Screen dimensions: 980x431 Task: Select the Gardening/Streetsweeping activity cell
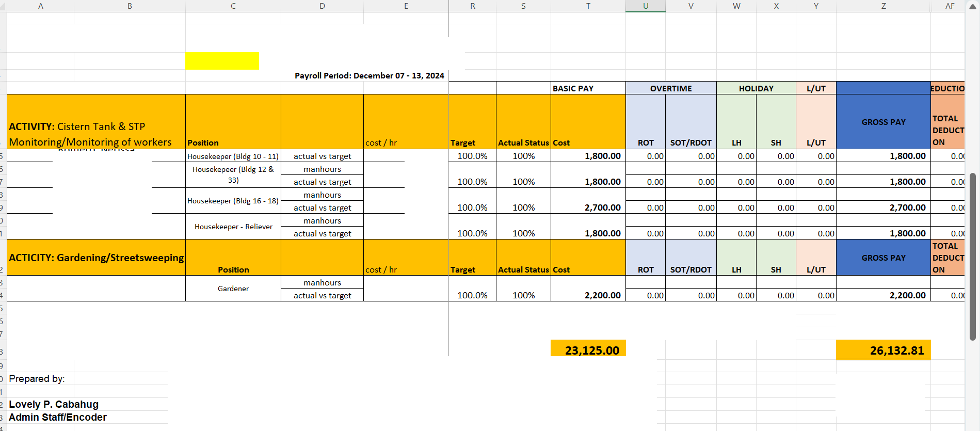click(x=96, y=258)
